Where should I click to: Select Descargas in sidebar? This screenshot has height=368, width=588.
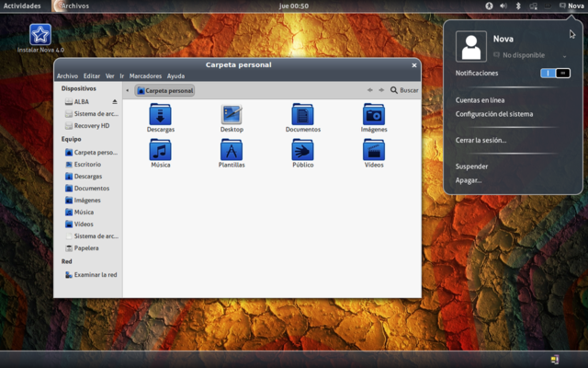click(88, 177)
